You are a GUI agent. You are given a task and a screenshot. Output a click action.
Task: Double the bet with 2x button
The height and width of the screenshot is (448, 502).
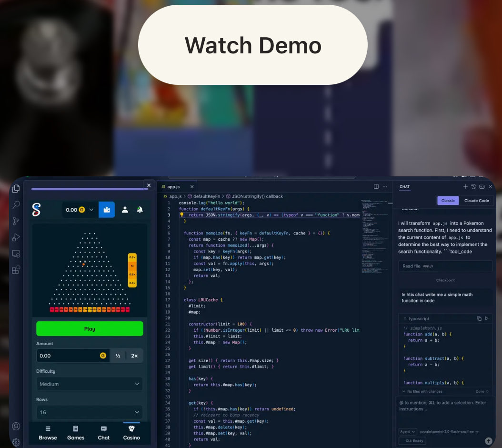point(134,356)
